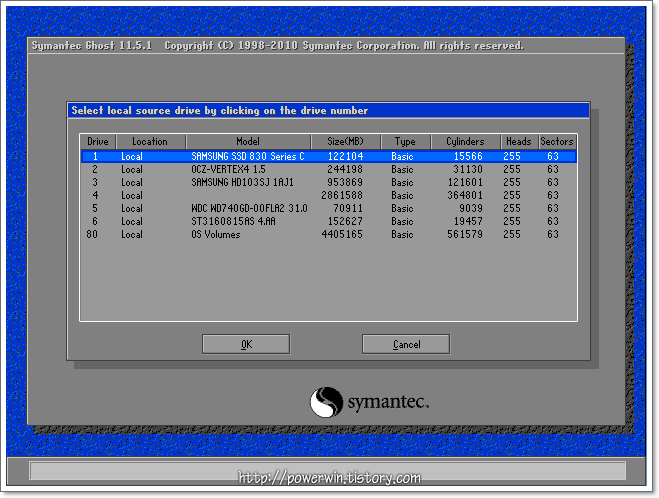This screenshot has height=498, width=659.
Task: Click the Location column header
Action: click(150, 142)
